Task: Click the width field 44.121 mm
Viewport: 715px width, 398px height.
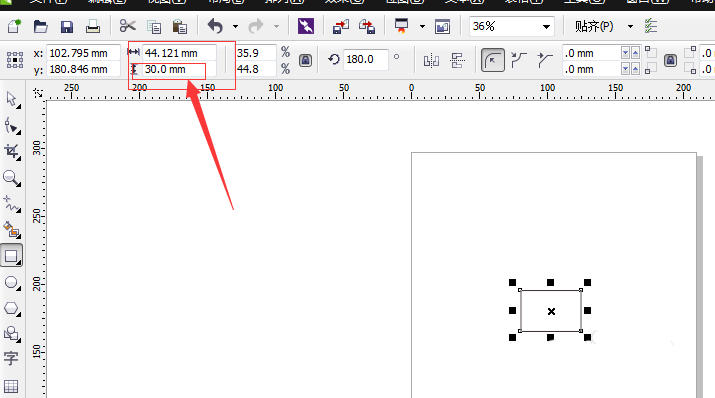Action: [180, 53]
